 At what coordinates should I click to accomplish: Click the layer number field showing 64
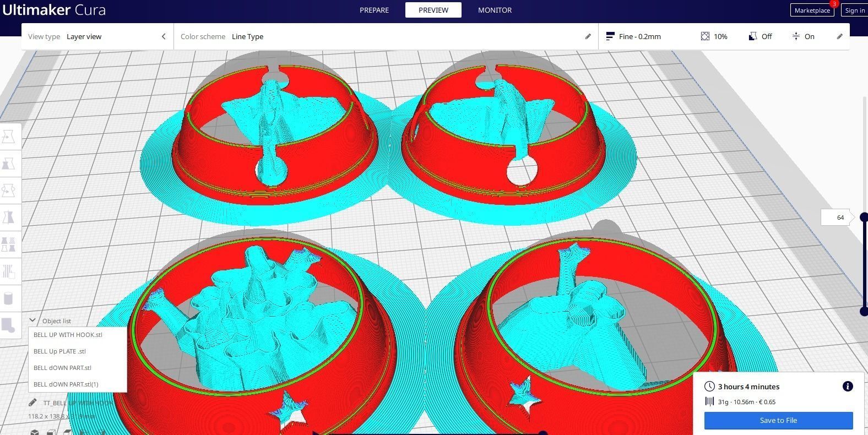pyautogui.click(x=837, y=218)
